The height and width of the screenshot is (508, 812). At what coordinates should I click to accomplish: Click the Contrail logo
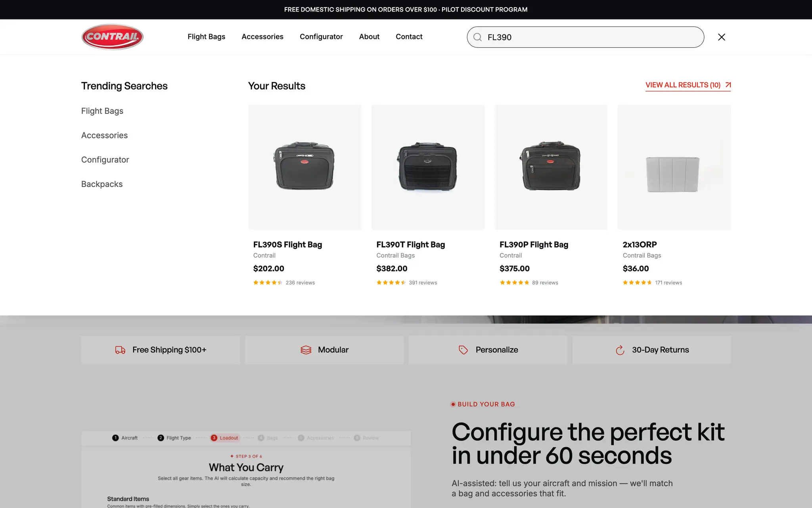click(x=113, y=37)
